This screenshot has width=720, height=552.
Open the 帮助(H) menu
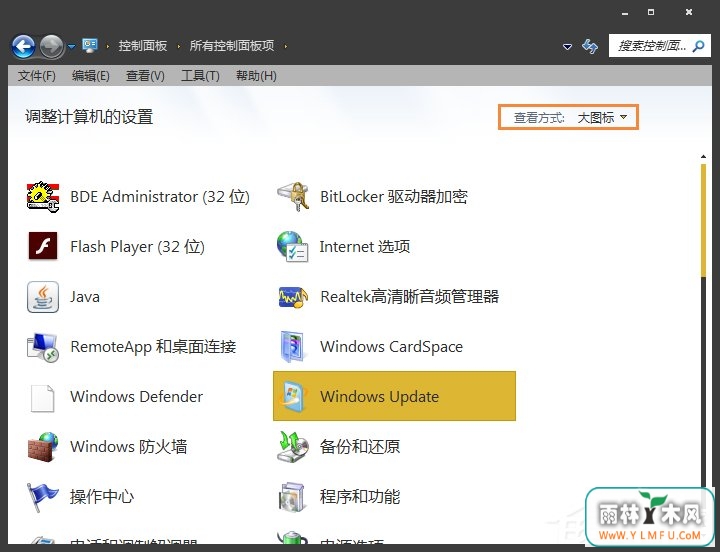tap(256, 76)
